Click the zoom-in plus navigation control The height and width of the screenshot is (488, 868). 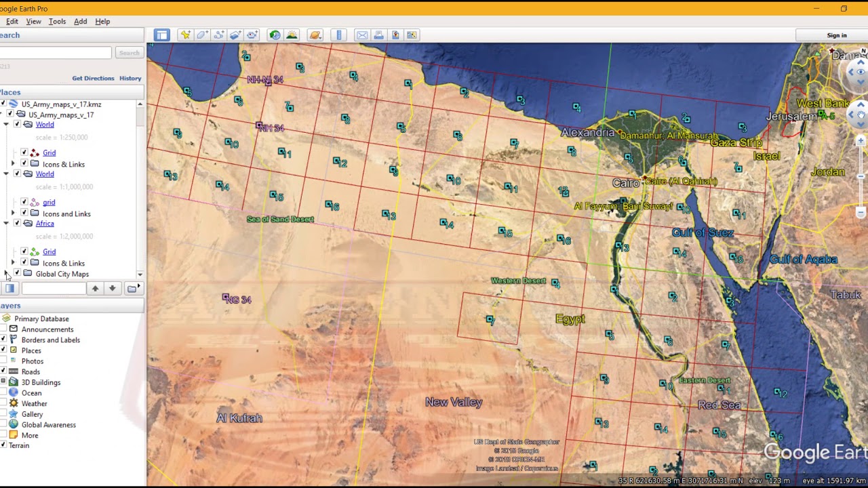[x=861, y=141]
